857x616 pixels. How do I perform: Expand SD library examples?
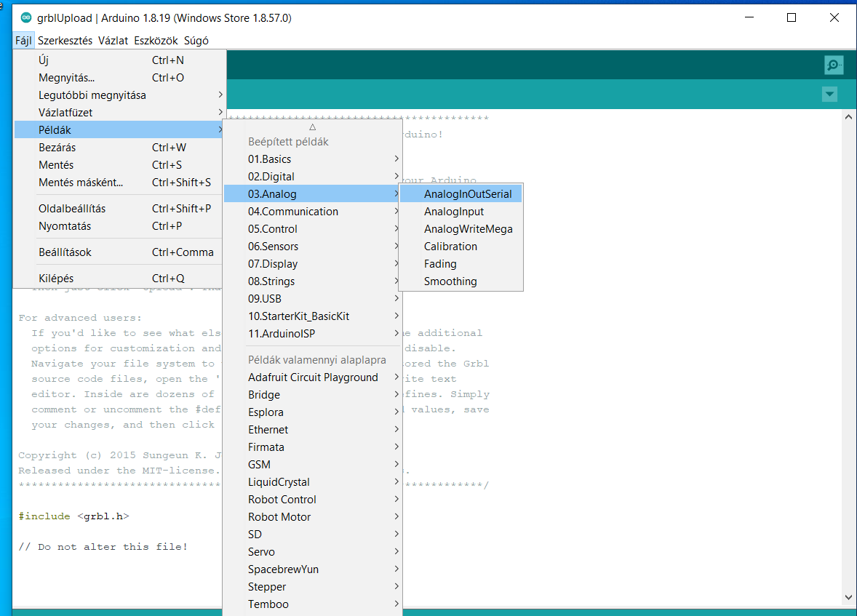pyautogui.click(x=312, y=535)
